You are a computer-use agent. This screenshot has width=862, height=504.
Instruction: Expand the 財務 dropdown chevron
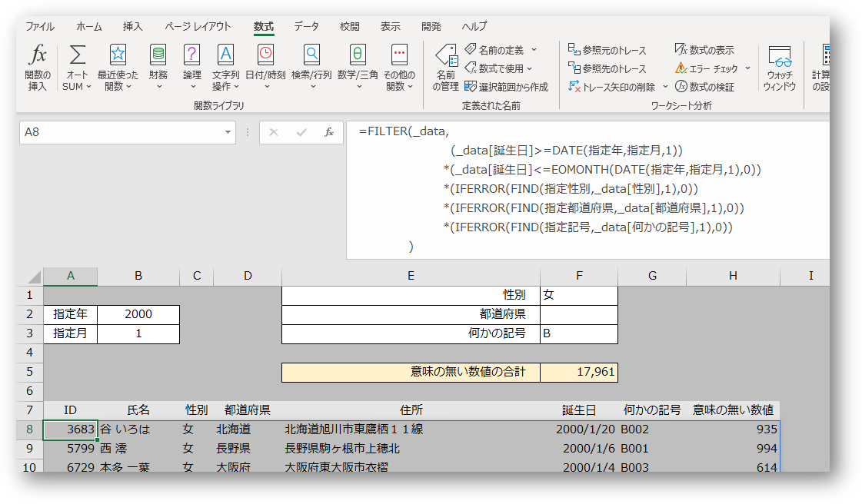point(159,87)
